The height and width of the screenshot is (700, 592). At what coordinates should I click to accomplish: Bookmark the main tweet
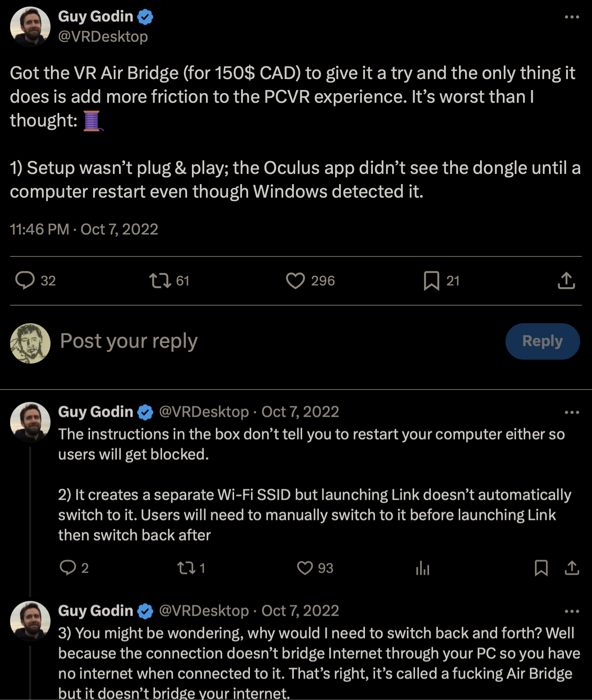pos(432,281)
